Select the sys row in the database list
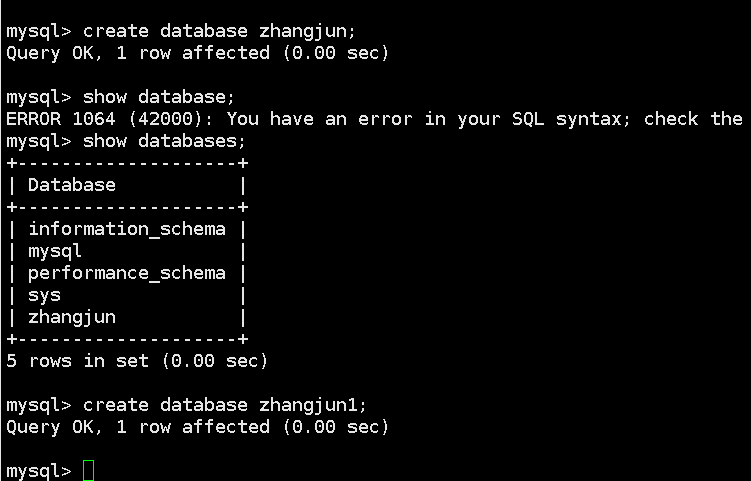Viewport: 751px width, 481px height. (44, 295)
